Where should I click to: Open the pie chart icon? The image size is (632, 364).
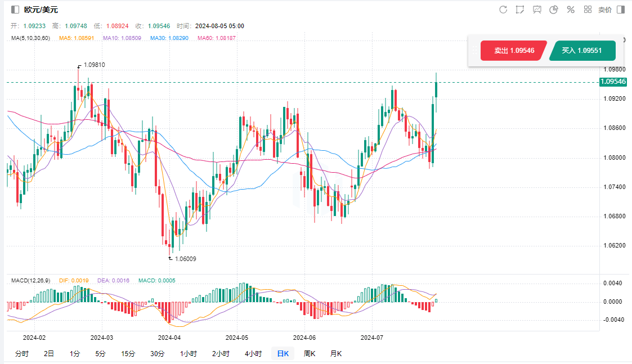(x=554, y=10)
